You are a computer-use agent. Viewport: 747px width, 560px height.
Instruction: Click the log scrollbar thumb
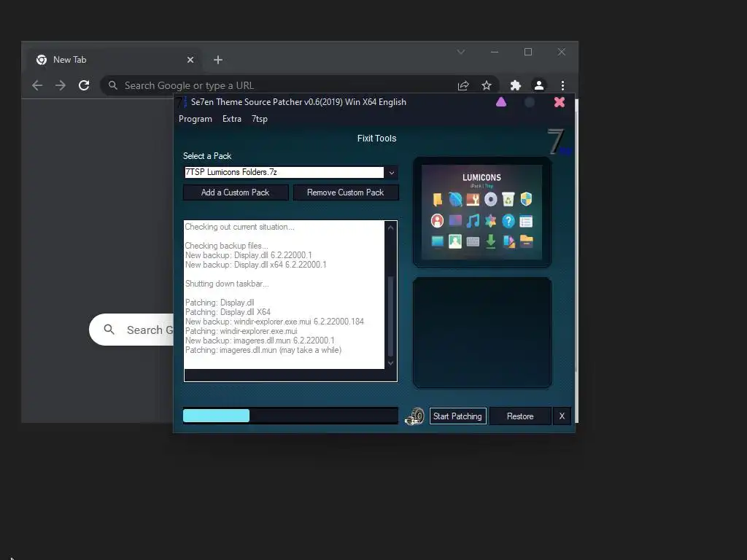tap(391, 316)
